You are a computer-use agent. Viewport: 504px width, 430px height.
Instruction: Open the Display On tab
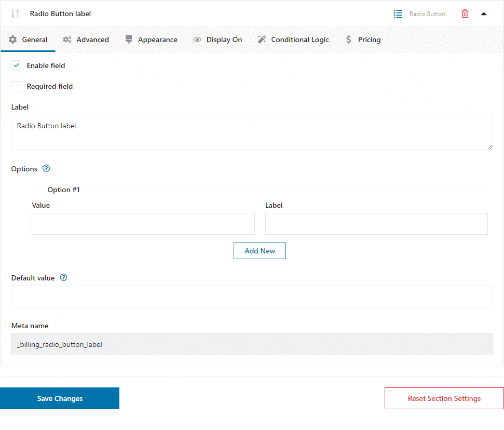point(217,39)
